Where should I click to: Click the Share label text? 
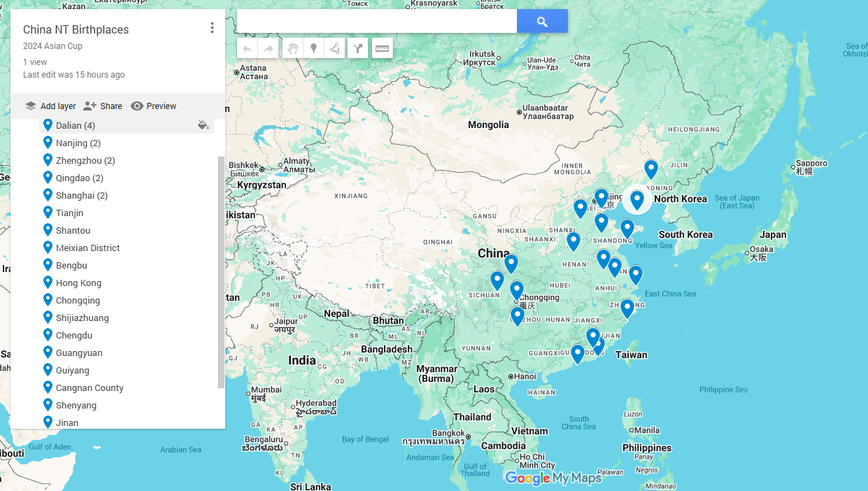pyautogui.click(x=111, y=106)
